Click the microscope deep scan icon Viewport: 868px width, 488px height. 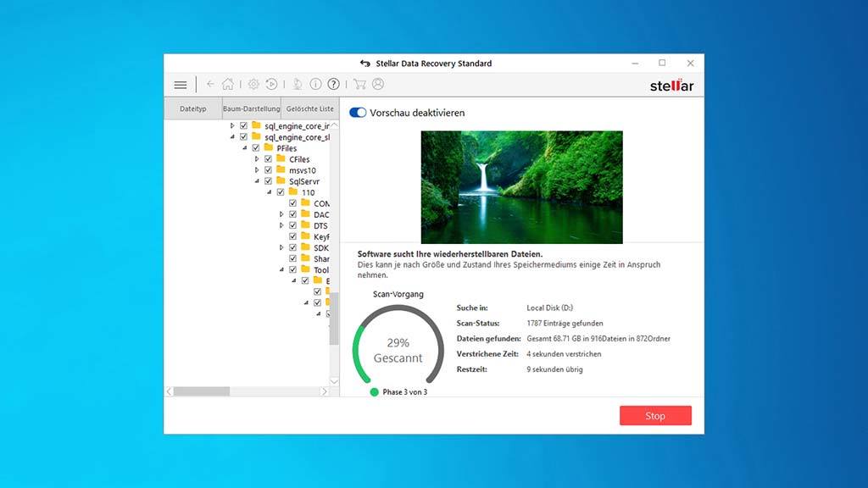pyautogui.click(x=298, y=84)
